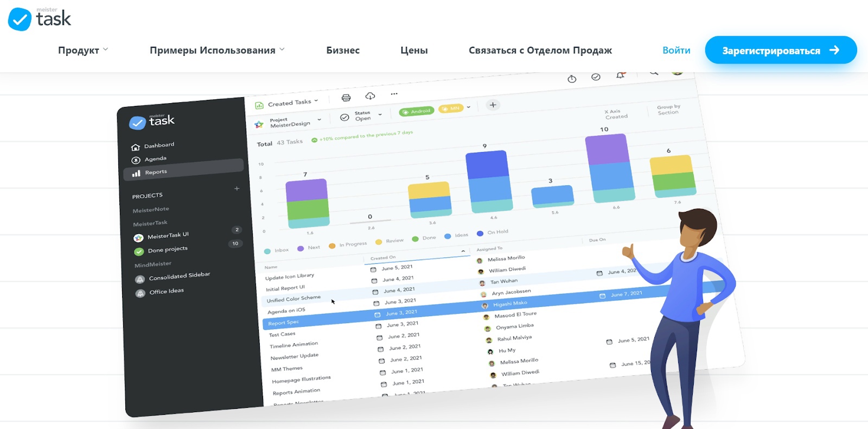Select the Unified Color Scheme task

[x=293, y=299]
